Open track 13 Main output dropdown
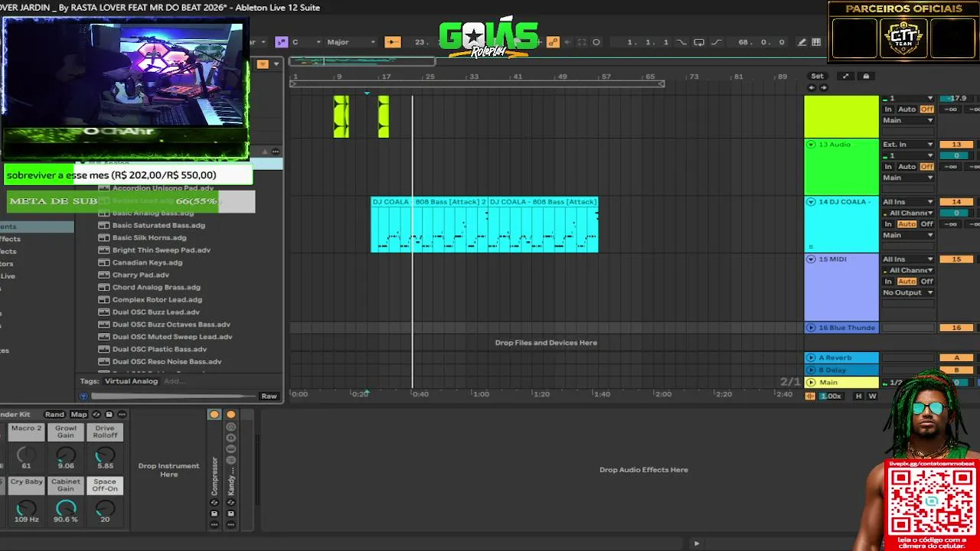Screen dimensions: 980x551 click(908, 178)
